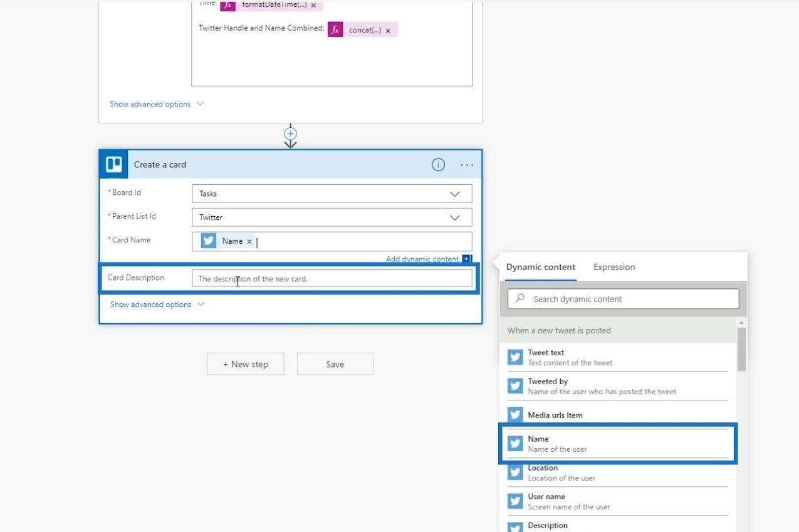The width and height of the screenshot is (799, 532).
Task: Open the Parent List Id dropdown
Action: (x=455, y=217)
